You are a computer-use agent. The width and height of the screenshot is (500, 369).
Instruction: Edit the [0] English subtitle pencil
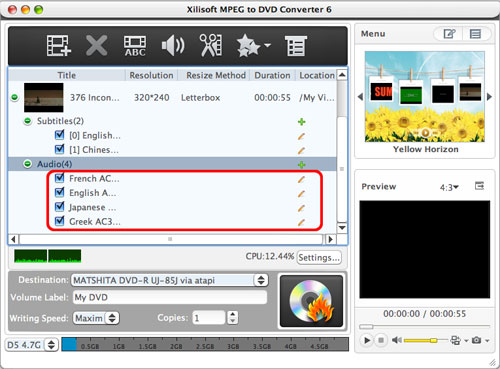(301, 136)
